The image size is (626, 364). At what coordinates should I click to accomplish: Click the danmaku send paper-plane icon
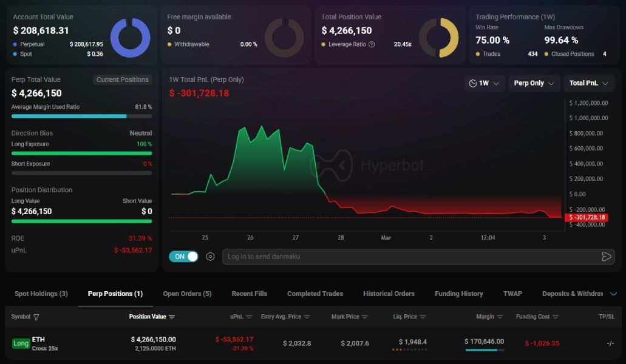tap(606, 257)
